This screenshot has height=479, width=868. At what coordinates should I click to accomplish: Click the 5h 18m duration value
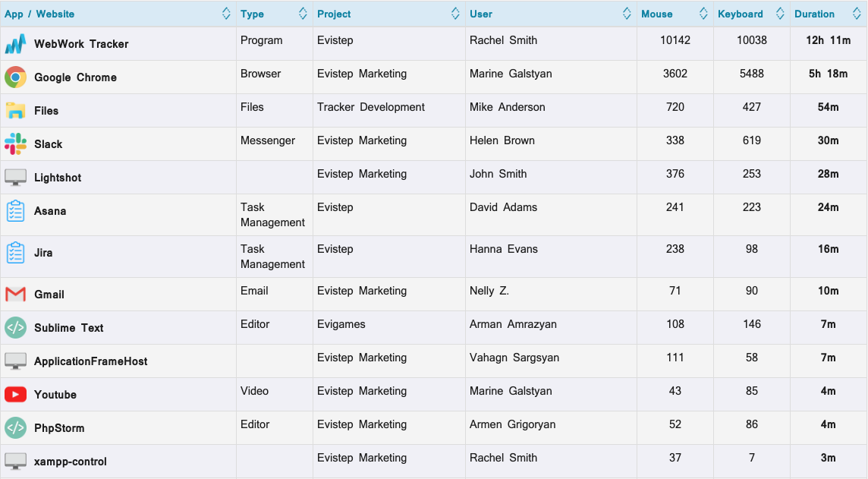pyautogui.click(x=828, y=74)
